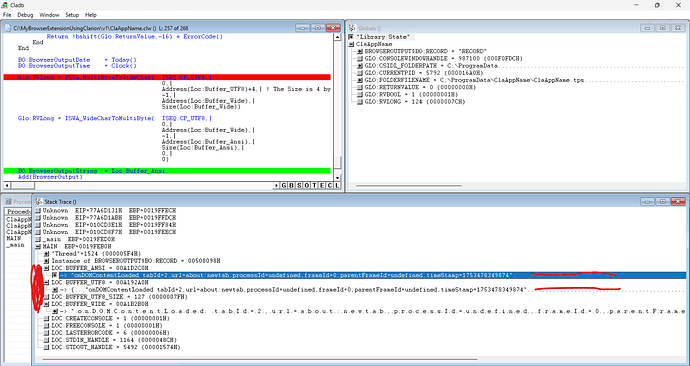This screenshot has width=690, height=366.
Task: Expand Instance of BROWSEROUTPUT$BO:RECORD node
Action: click(x=47, y=261)
